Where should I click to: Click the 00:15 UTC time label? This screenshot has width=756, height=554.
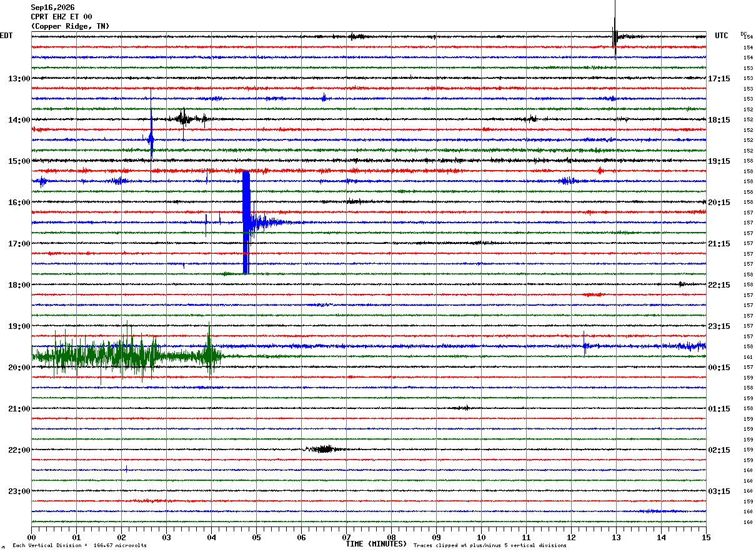tap(719, 368)
